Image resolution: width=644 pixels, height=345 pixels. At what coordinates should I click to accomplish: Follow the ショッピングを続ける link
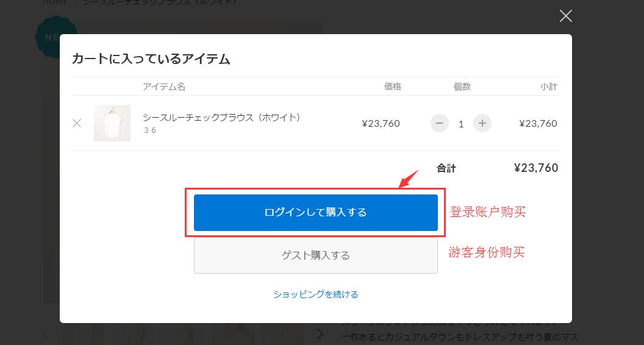point(315,294)
